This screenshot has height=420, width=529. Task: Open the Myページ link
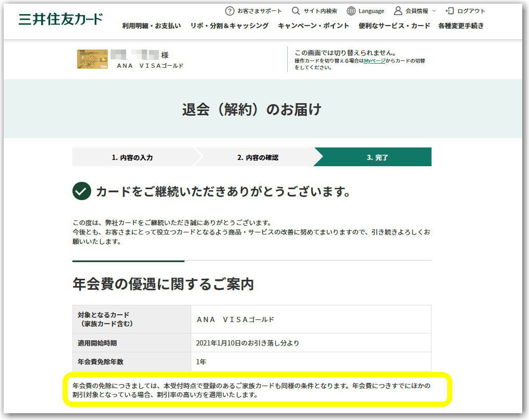click(x=374, y=60)
